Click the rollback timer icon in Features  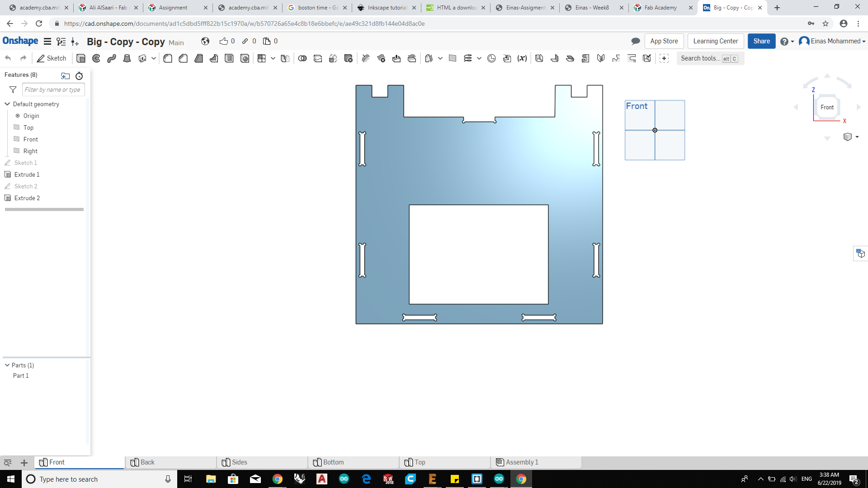[x=79, y=75]
